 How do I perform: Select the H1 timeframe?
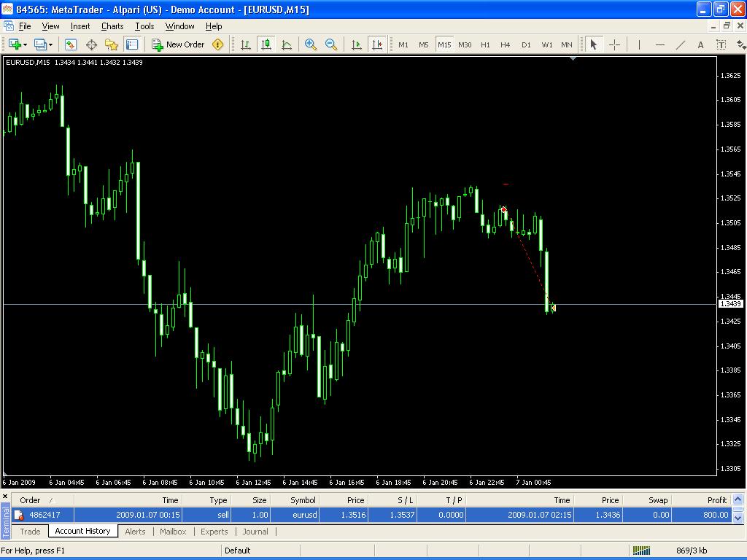click(485, 44)
